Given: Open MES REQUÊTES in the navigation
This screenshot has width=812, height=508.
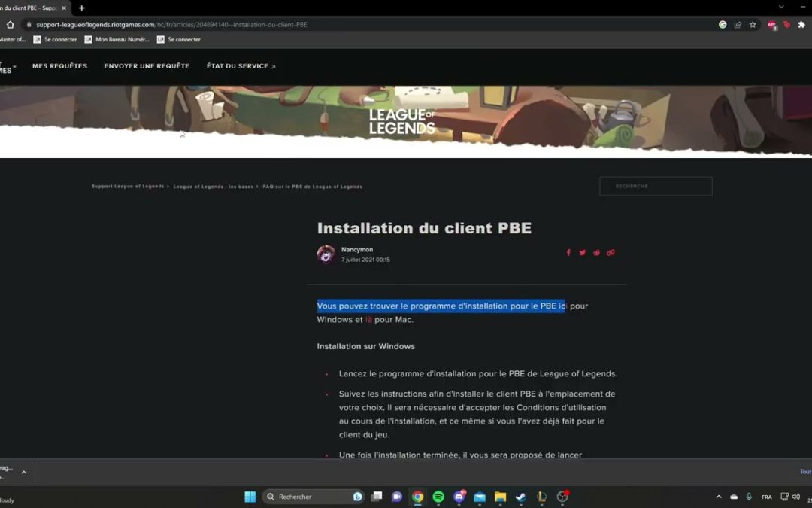Looking at the screenshot, I should pyautogui.click(x=59, y=65).
